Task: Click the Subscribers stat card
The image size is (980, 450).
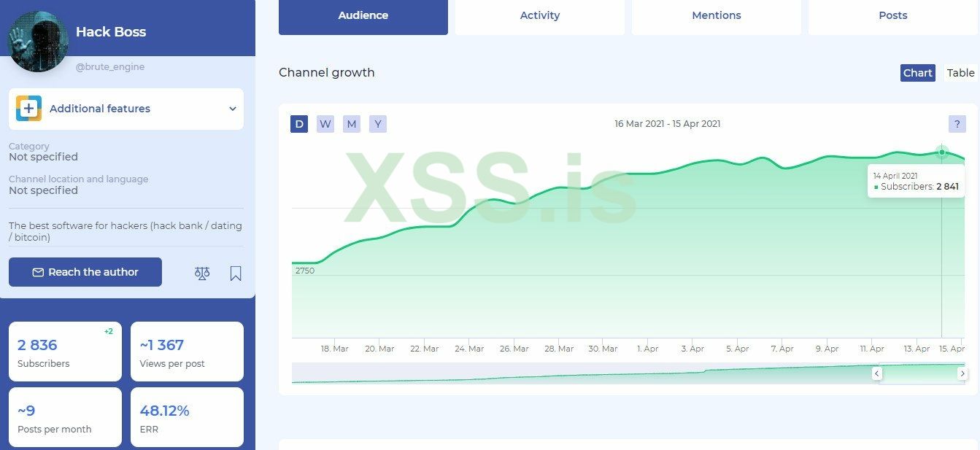Action: (65, 352)
